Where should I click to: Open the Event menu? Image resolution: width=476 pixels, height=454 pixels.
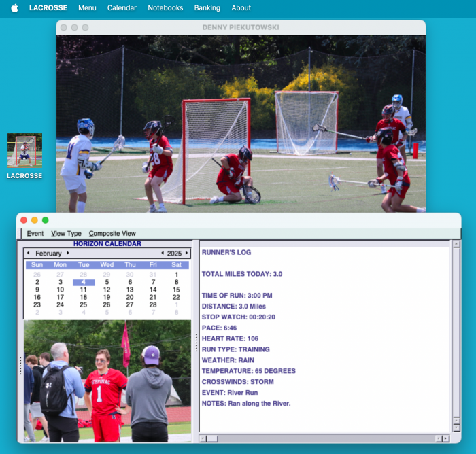click(x=35, y=233)
